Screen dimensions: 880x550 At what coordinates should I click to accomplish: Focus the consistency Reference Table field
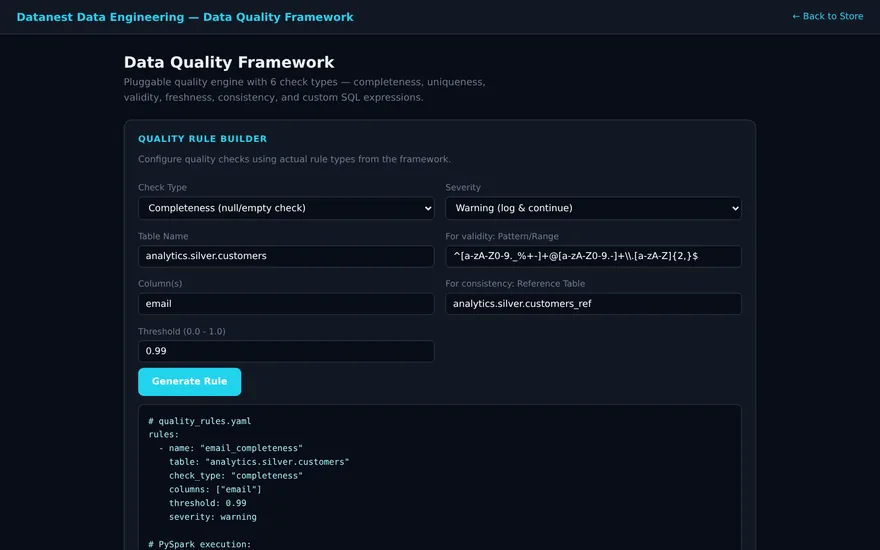[593, 304]
